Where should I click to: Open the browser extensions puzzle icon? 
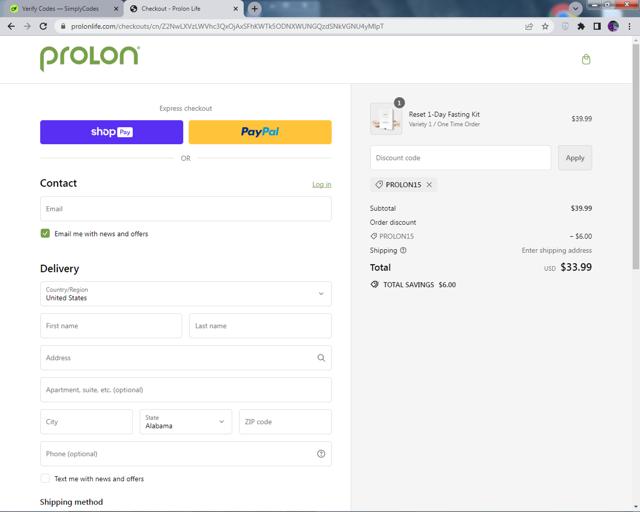pyautogui.click(x=581, y=27)
